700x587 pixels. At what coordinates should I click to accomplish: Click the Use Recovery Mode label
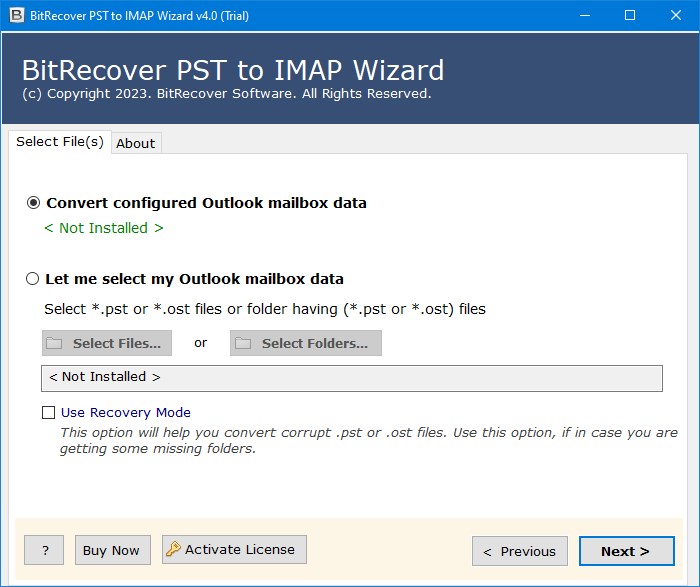click(x=126, y=412)
